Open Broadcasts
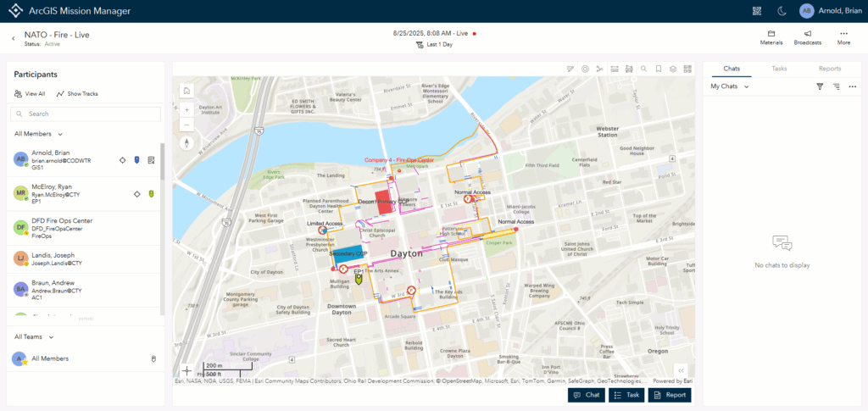Viewport: 868px width, 411px height. [x=807, y=37]
